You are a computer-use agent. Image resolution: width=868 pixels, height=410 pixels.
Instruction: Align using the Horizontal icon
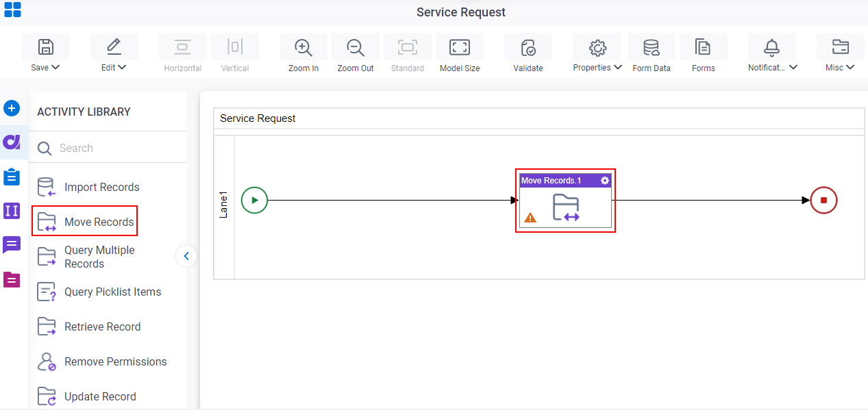182,47
